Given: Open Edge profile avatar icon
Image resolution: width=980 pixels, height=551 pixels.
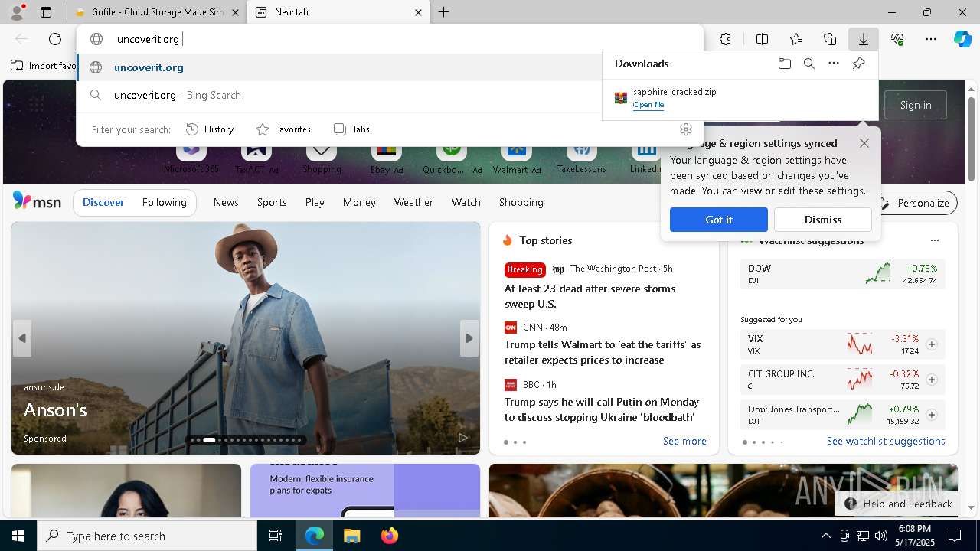Looking at the screenshot, I should 17,11.
